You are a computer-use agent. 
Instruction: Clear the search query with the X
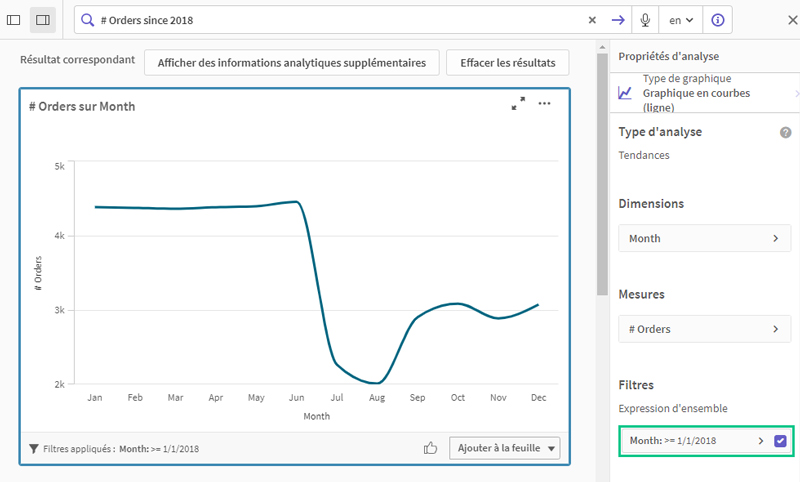point(592,20)
